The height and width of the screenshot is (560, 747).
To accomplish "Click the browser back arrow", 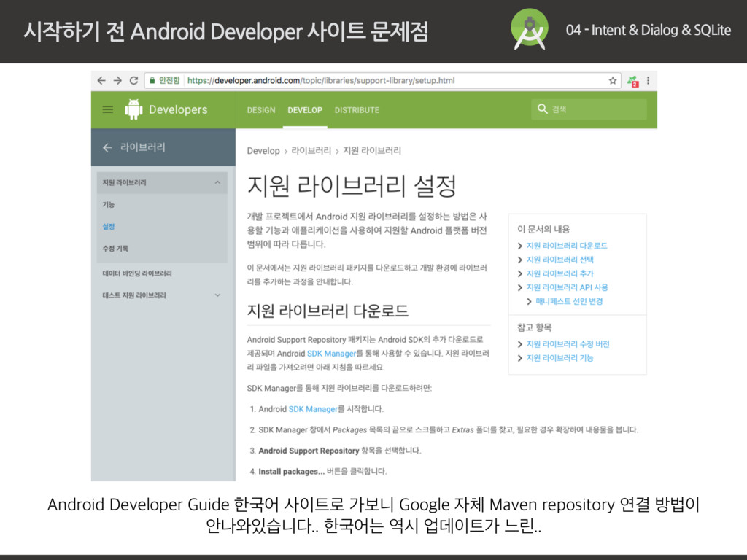I will tap(102, 80).
